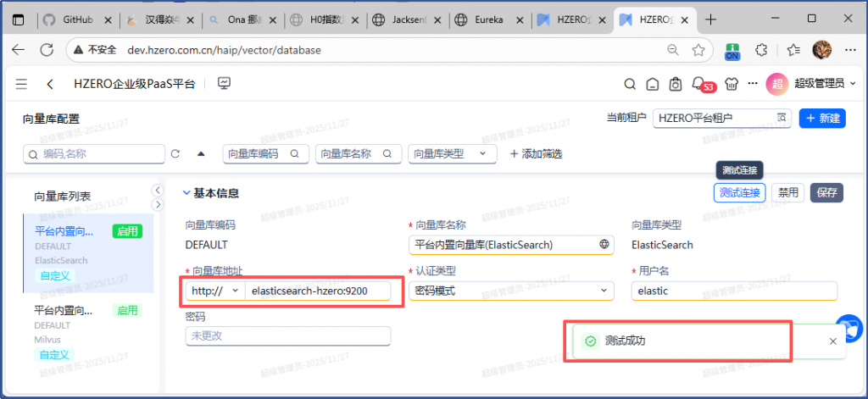Screen dimensions: 868x399
Task: Open the http:// protocol dropdown
Action: pos(215,291)
